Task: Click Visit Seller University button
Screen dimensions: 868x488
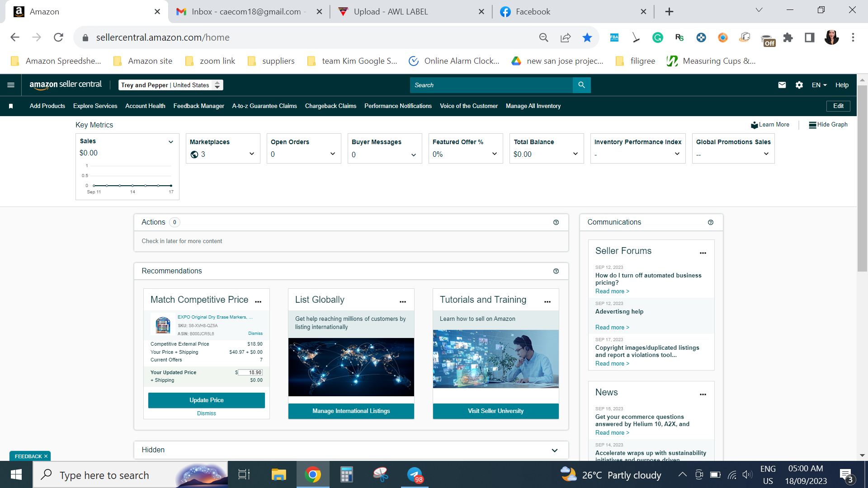Action: 496,411
